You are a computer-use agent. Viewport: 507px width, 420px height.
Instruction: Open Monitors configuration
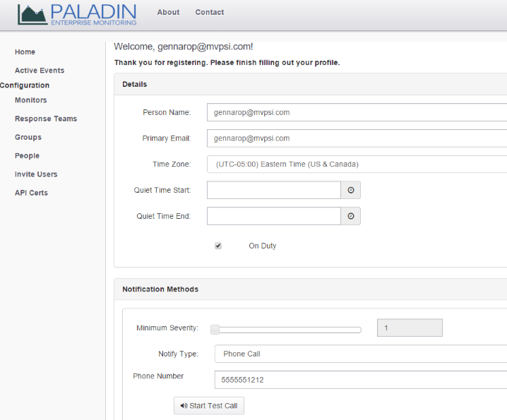tap(31, 100)
